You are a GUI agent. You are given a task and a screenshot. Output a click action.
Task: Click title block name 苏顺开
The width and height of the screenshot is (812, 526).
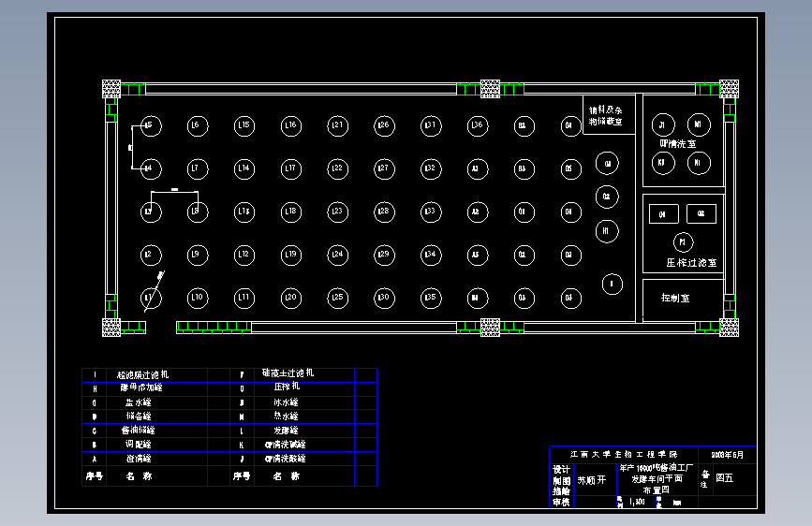[591, 480]
